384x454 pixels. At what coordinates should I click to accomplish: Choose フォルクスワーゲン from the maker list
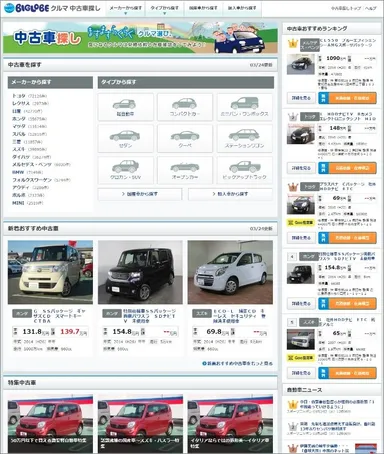pos(32,180)
